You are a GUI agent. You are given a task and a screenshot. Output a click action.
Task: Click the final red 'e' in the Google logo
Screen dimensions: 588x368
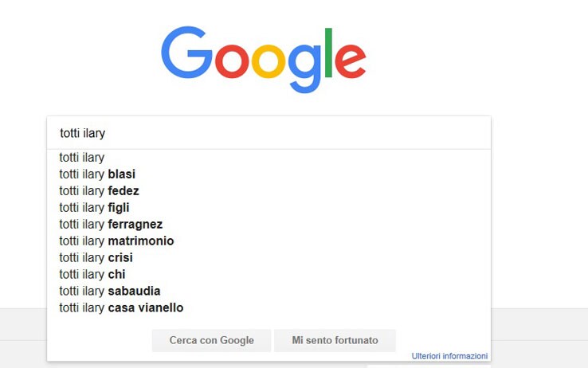coord(351,61)
